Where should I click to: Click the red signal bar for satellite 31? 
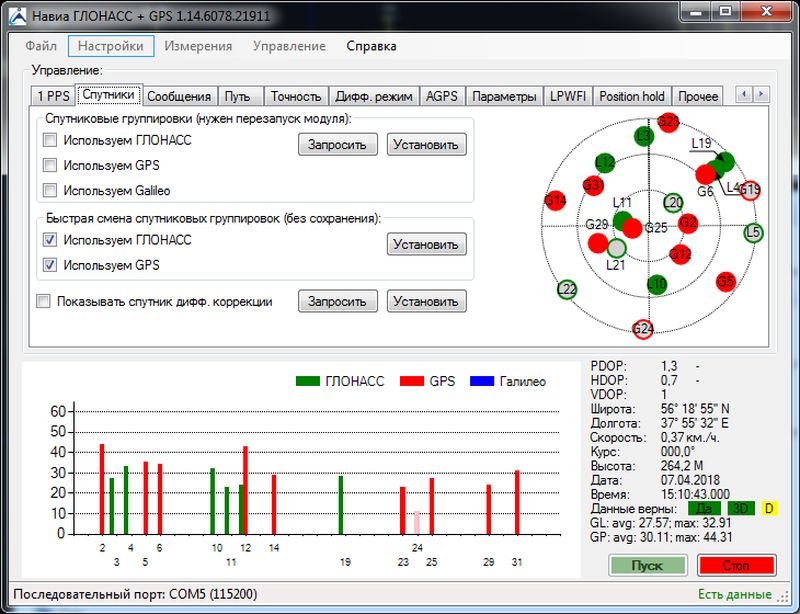517,502
